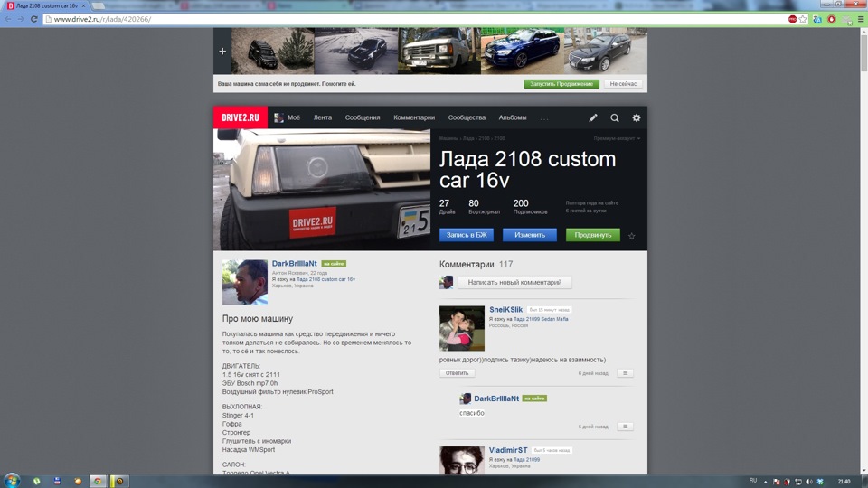Image resolution: width=868 pixels, height=488 pixels.
Task: Open Сообщения messages
Action: (363, 117)
